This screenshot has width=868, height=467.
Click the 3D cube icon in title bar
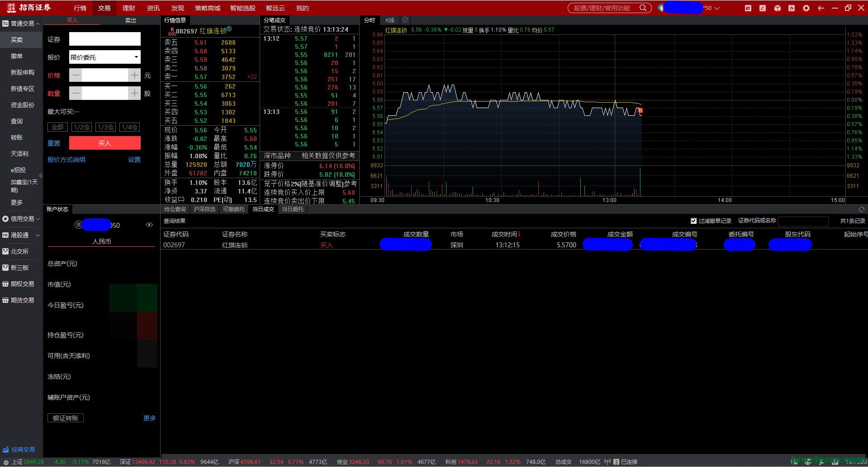click(777, 8)
